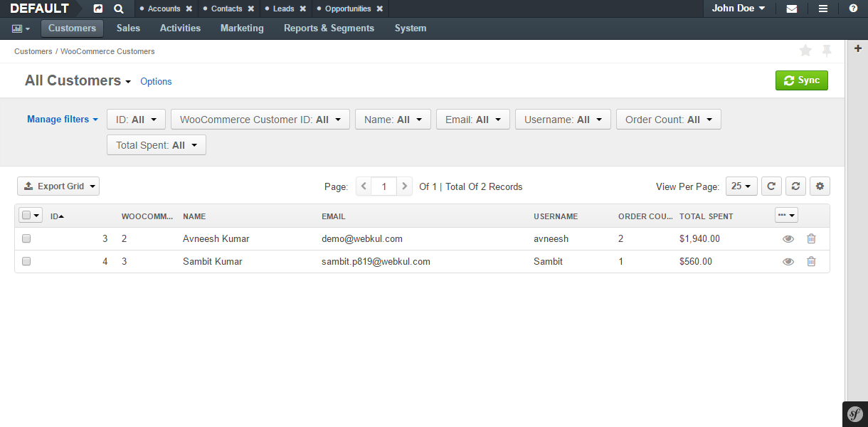Open the Activities main menu
The image size is (868, 427).
pyautogui.click(x=180, y=28)
